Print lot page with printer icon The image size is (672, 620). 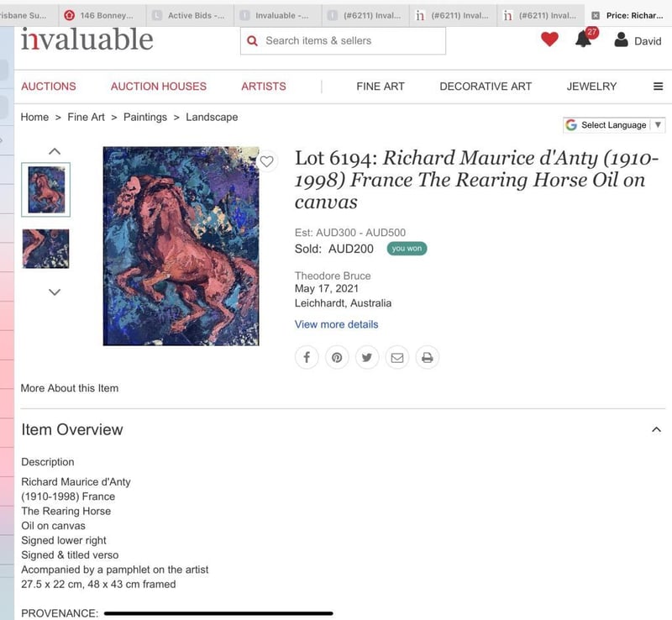tap(427, 357)
